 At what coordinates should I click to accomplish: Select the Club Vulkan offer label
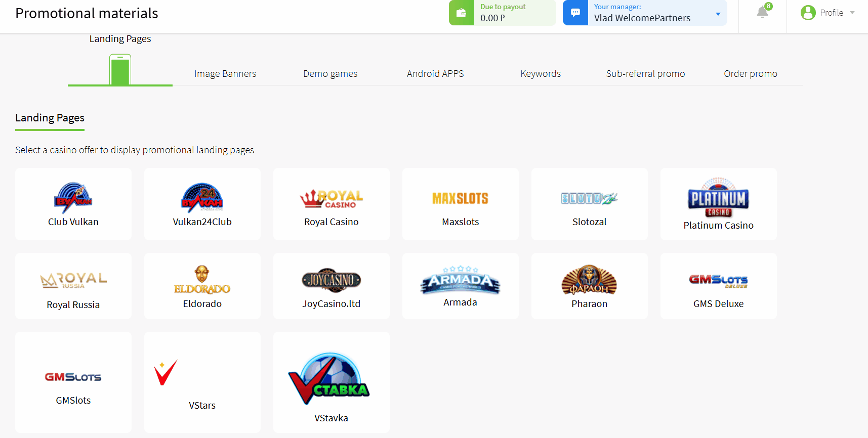[x=73, y=222]
